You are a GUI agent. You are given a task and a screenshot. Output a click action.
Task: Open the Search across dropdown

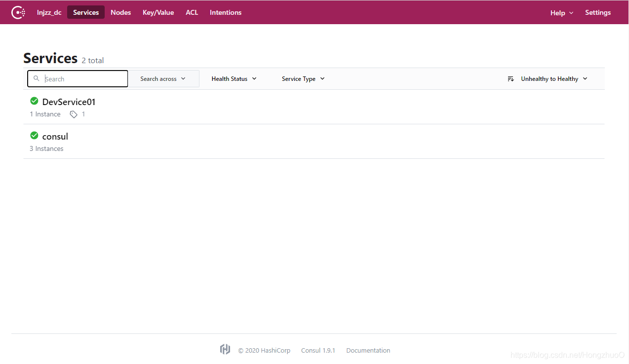click(163, 78)
